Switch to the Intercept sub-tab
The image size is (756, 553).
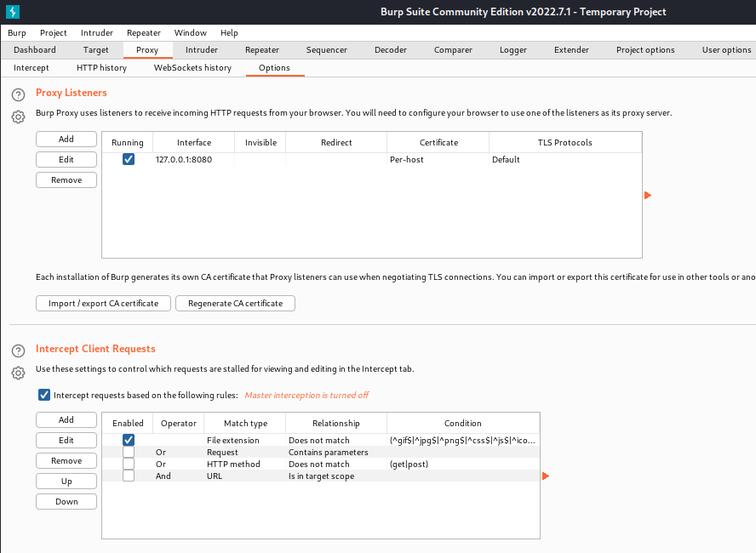[31, 67]
